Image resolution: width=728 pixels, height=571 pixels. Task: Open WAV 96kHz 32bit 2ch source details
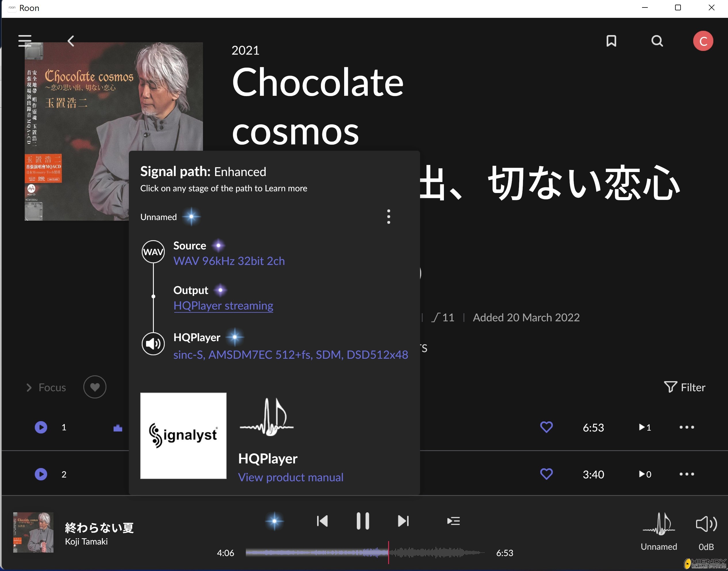[x=229, y=261]
